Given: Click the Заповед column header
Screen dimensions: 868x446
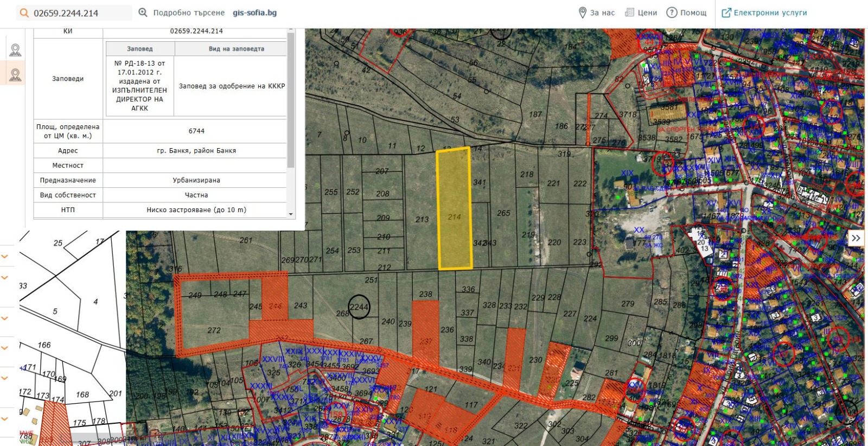Looking at the screenshot, I should (x=139, y=49).
